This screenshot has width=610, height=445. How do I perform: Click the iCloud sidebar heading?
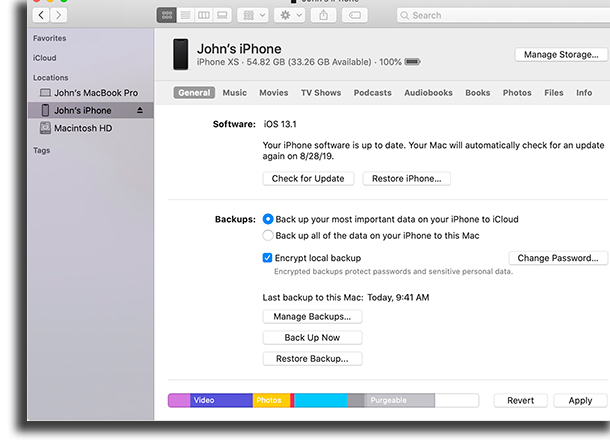44,58
